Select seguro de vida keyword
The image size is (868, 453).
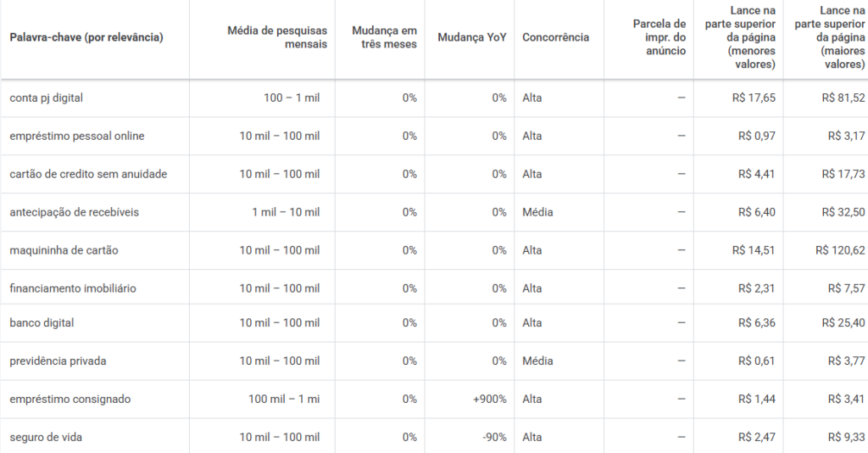pos(46,438)
